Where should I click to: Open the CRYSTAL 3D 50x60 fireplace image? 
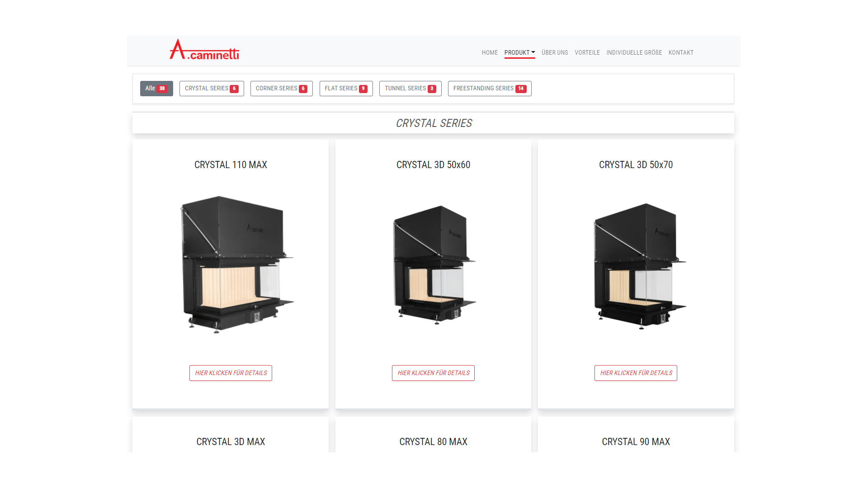pos(434,265)
